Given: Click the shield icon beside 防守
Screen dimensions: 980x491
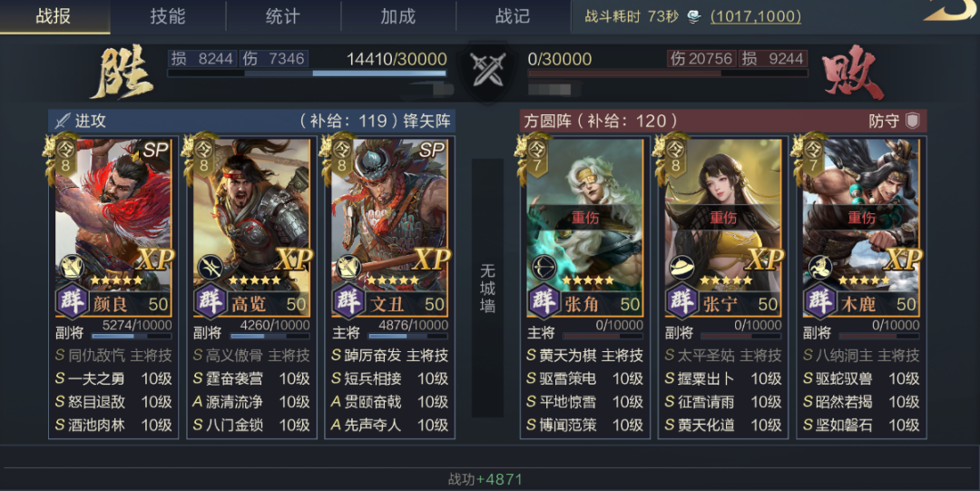Looking at the screenshot, I should tap(913, 121).
